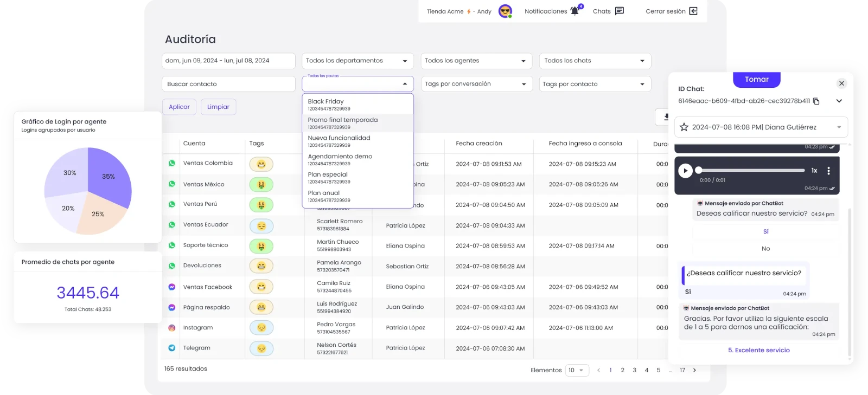Click emoji tag for Ventas México
This screenshot has width=868, height=395.
[261, 185]
